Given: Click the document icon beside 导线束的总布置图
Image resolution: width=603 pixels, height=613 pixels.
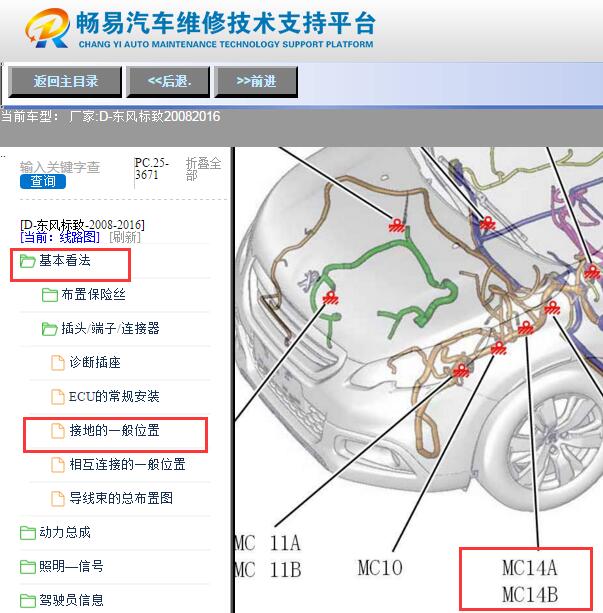Looking at the screenshot, I should pyautogui.click(x=58, y=499).
